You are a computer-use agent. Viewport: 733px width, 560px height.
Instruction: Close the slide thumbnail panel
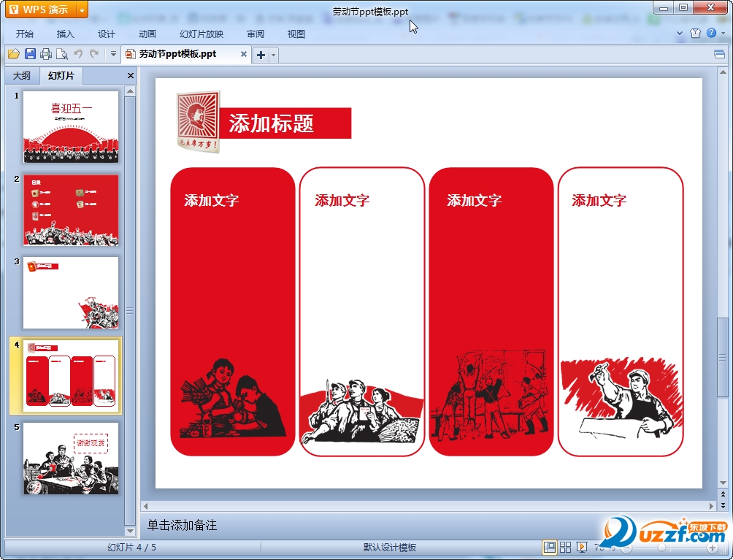tap(131, 75)
